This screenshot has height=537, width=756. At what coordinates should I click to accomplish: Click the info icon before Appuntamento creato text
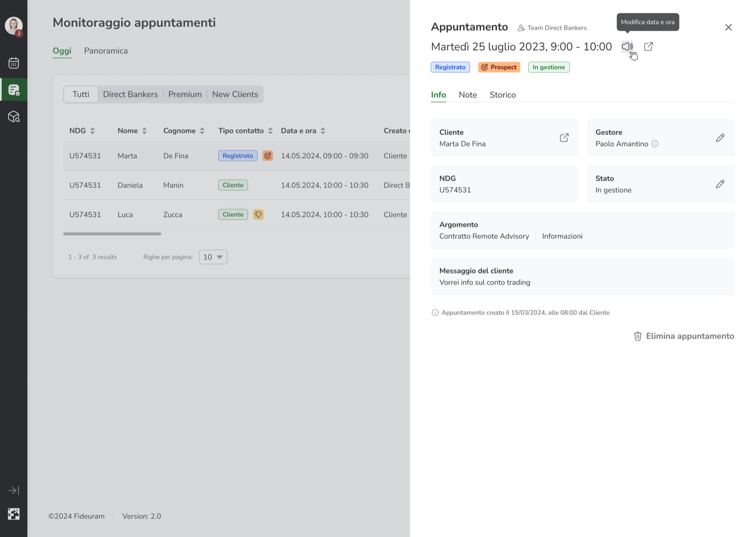coord(435,313)
